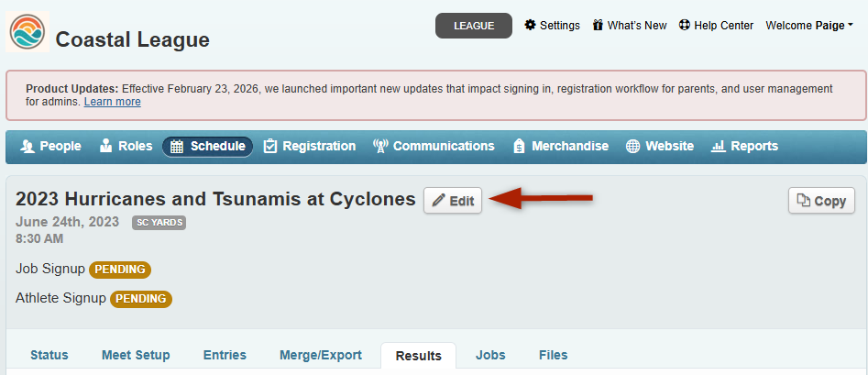The width and height of the screenshot is (868, 375).
Task: Expand the Welcome Paige user menu
Action: [x=809, y=26]
